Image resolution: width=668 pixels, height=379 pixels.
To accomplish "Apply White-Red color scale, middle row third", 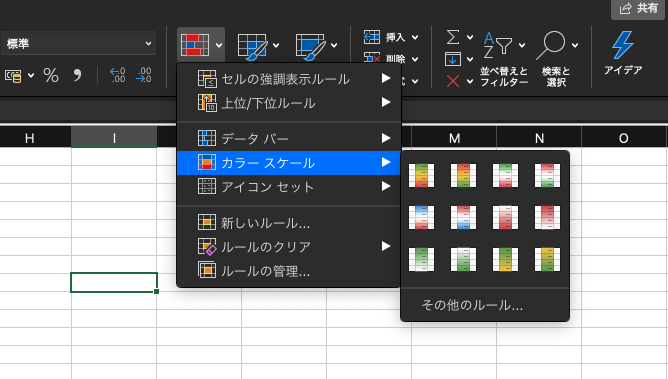I will point(505,218).
